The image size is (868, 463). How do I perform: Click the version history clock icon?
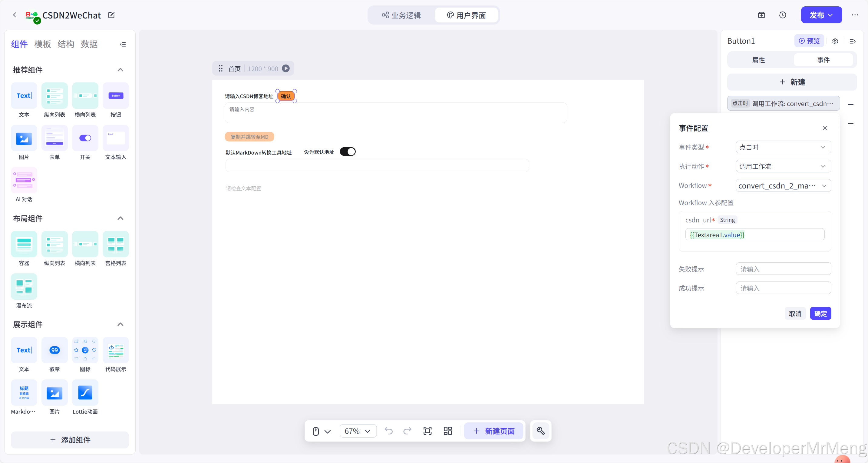click(x=782, y=15)
